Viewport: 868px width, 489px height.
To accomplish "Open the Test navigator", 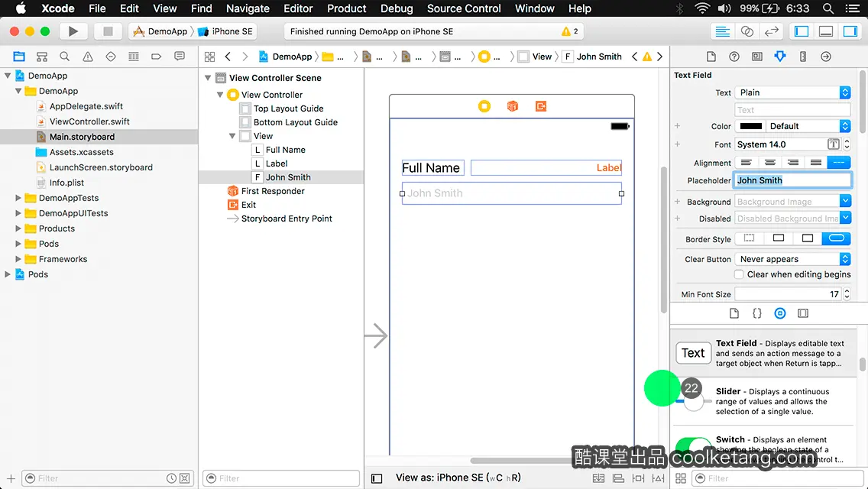I will pos(111,57).
